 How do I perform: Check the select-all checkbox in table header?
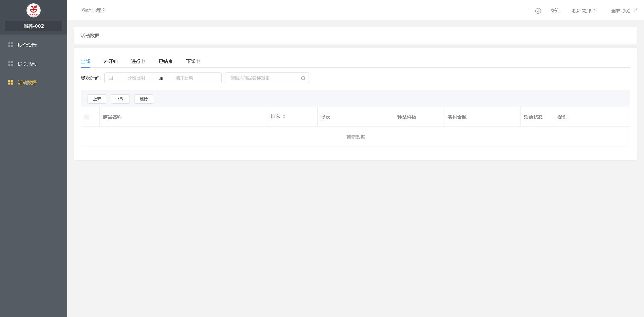tap(87, 117)
